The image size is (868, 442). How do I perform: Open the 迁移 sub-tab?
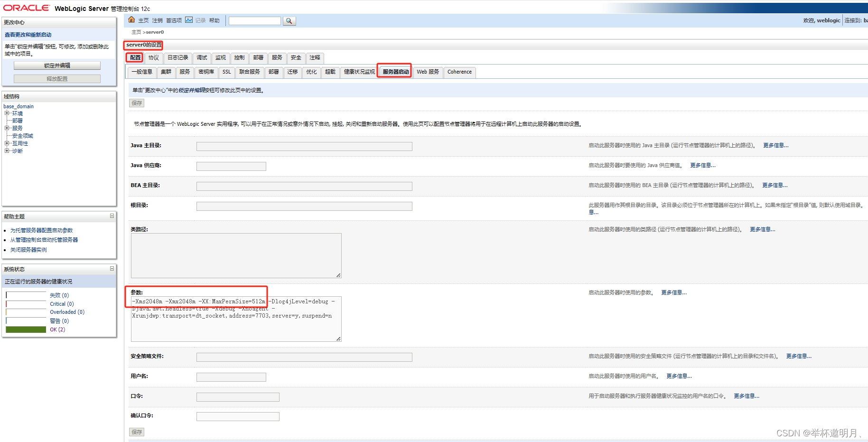[292, 72]
